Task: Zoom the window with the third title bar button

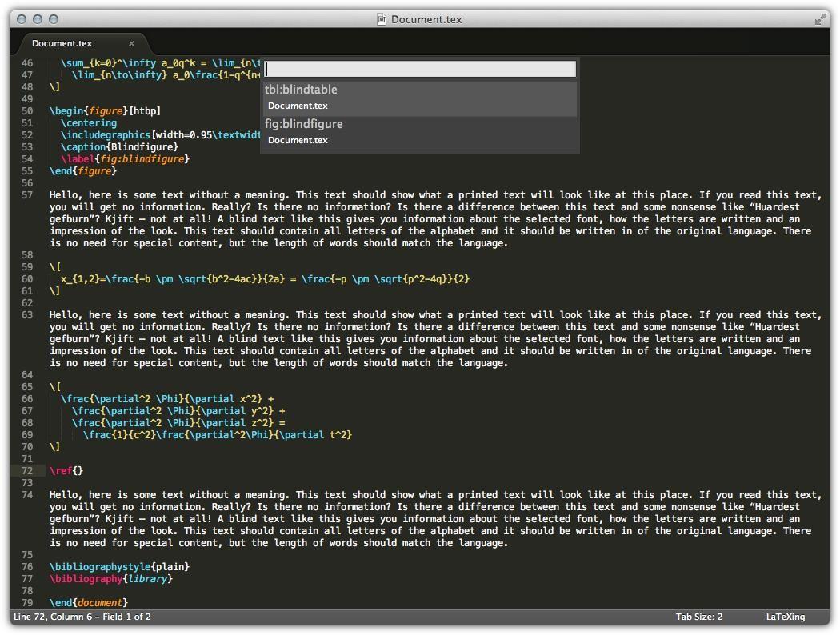Action: (x=54, y=19)
